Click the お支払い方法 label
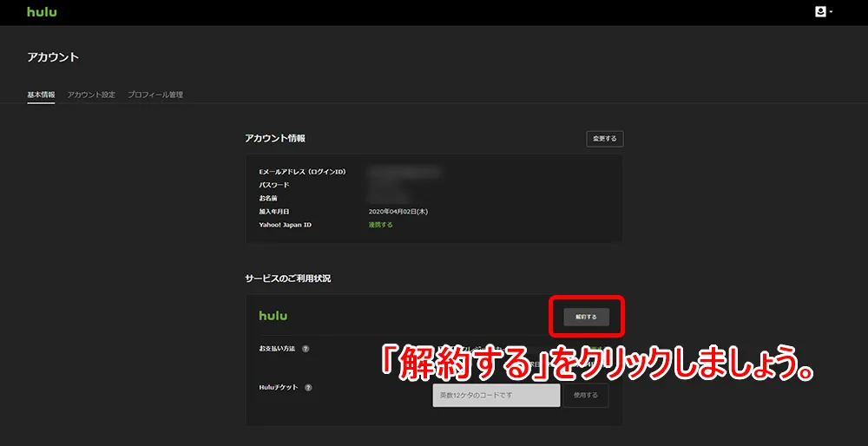 277,349
